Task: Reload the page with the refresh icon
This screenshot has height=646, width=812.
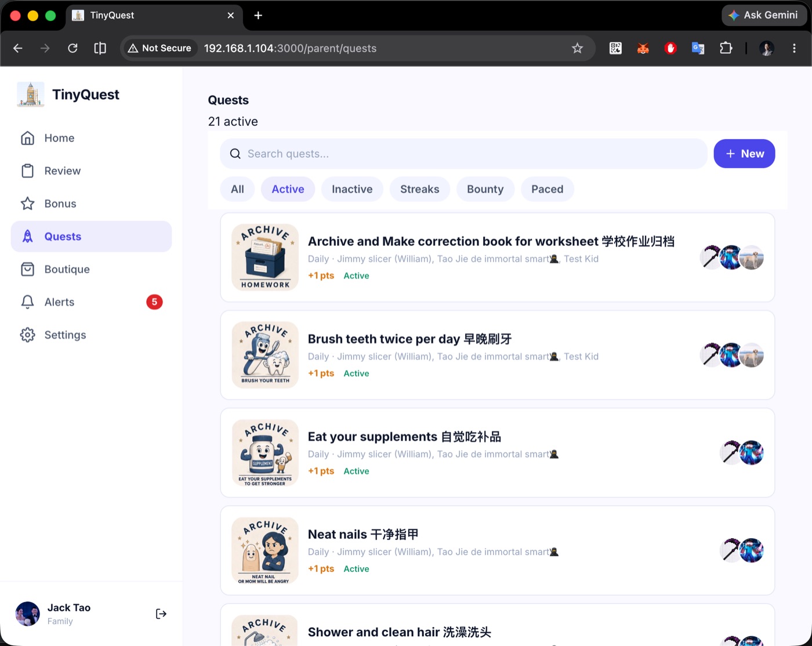Action: click(x=72, y=48)
